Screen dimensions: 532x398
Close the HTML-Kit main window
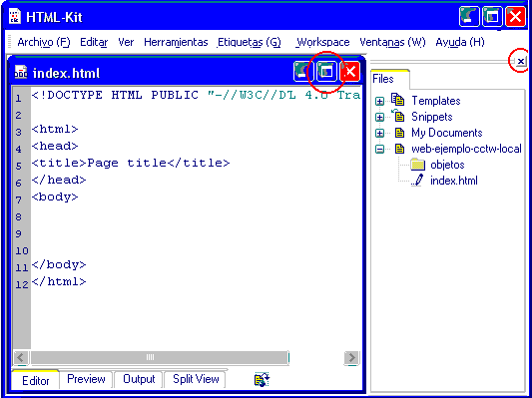(515, 16)
